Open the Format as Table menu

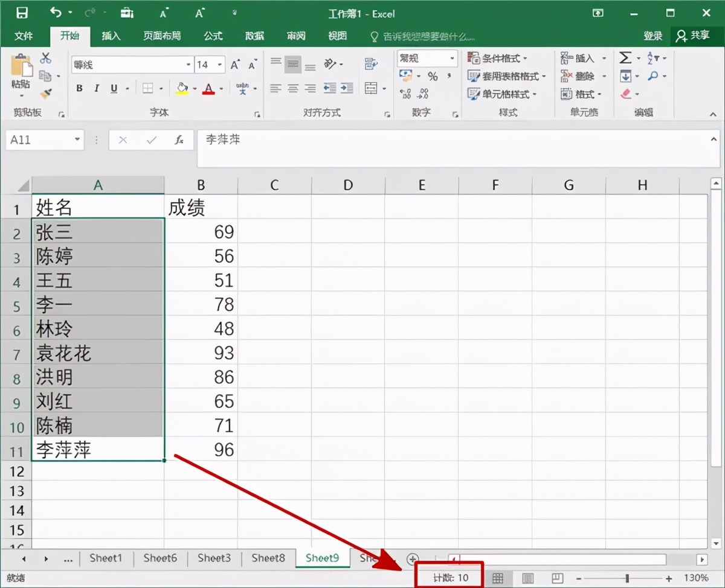pyautogui.click(x=506, y=76)
